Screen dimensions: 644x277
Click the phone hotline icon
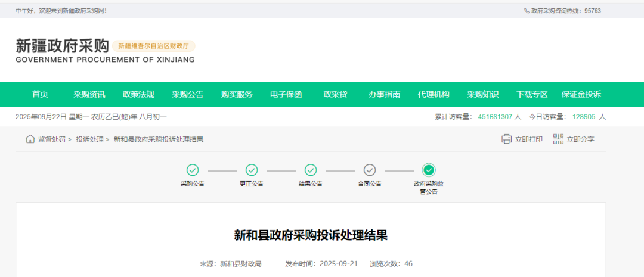(x=527, y=11)
